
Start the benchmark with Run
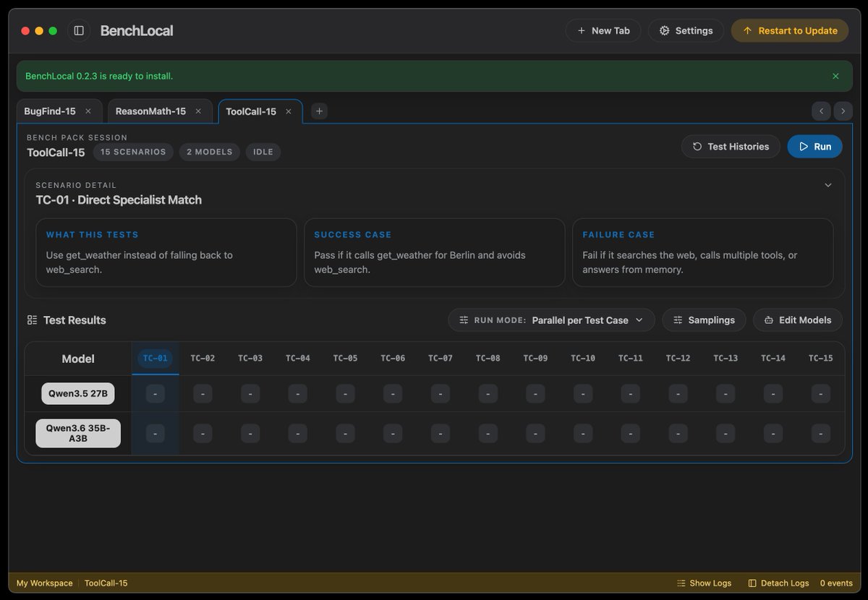click(814, 146)
